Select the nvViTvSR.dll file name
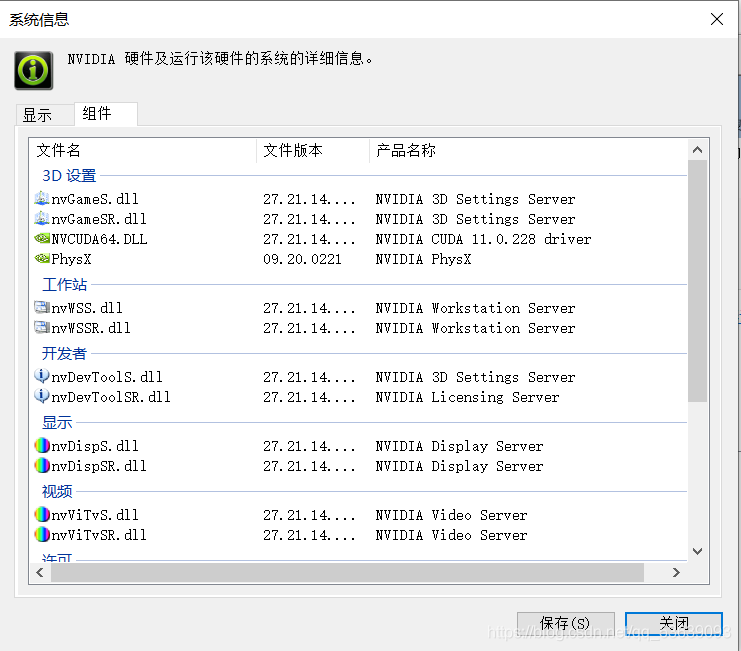 pos(99,535)
